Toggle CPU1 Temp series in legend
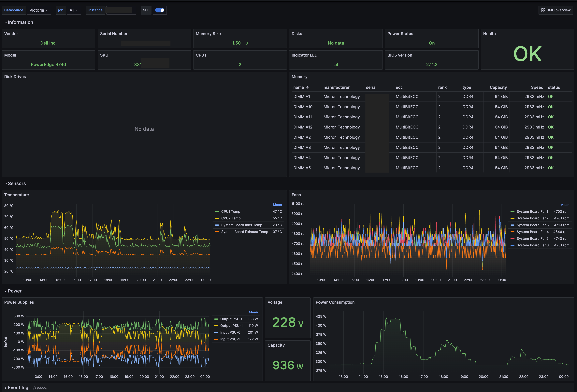The width and height of the screenshot is (577, 392). (x=230, y=212)
